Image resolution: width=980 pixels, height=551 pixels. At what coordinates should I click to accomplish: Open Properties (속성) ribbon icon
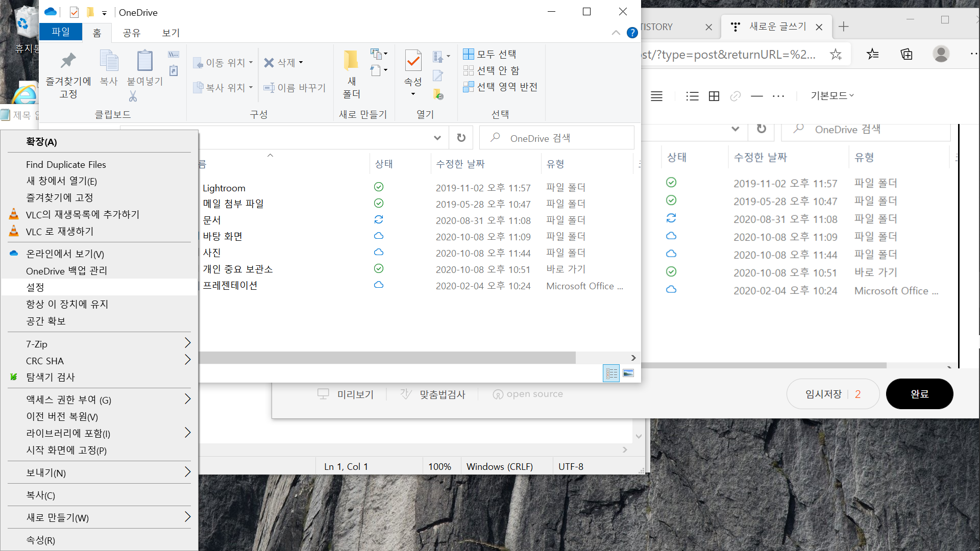pos(413,61)
